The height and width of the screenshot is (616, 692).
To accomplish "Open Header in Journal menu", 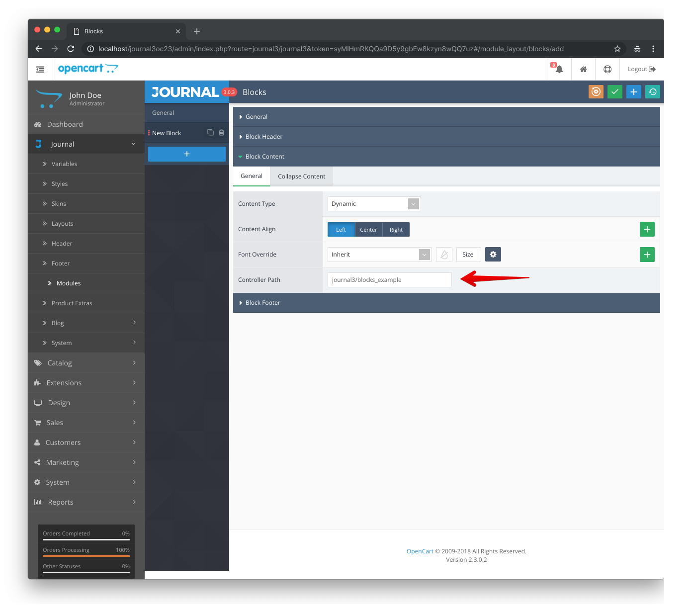I will (x=86, y=244).
